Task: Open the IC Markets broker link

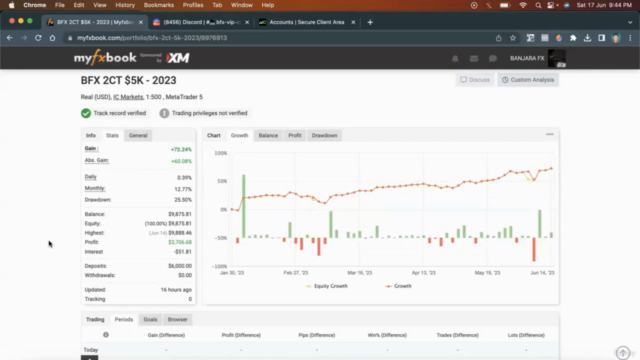Action: [x=128, y=97]
